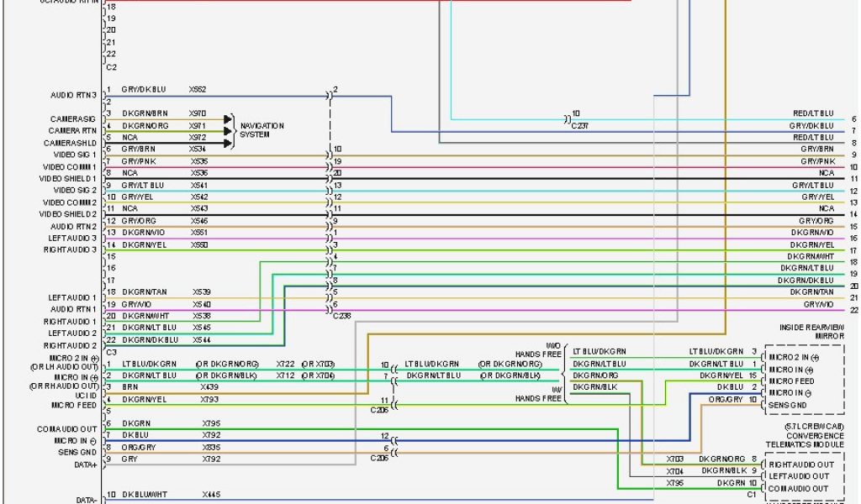Click the AUDIO RTN 3 pin label

(73, 95)
